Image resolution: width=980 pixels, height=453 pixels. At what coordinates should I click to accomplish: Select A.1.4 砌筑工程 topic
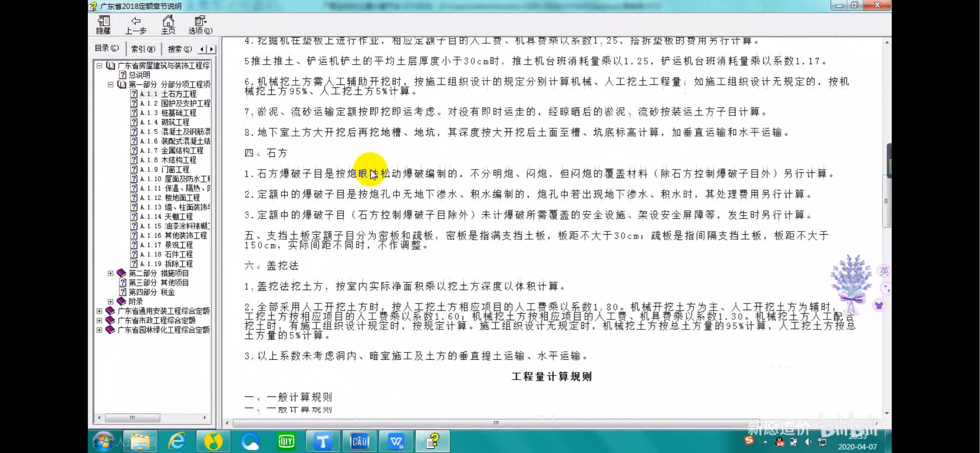[x=164, y=122]
